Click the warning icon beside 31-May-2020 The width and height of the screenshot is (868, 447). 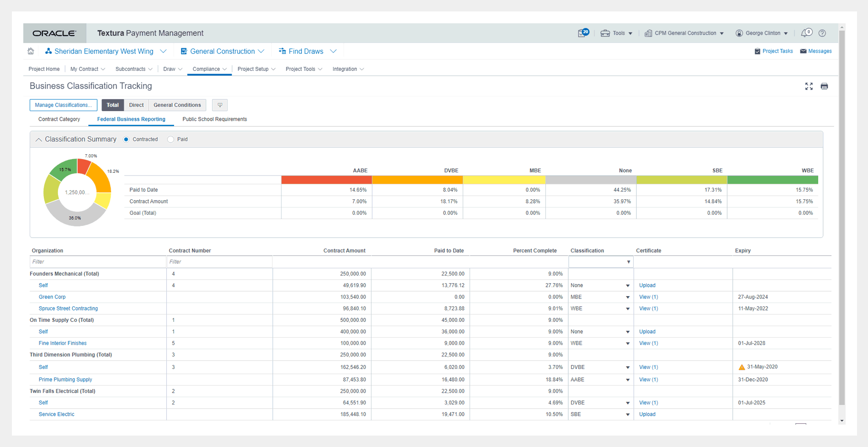[741, 367]
